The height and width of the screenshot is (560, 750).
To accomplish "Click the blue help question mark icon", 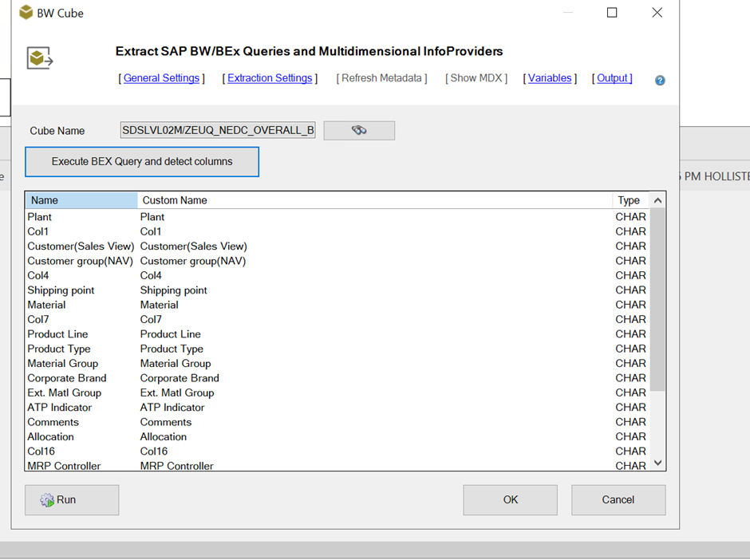I will pos(660,81).
